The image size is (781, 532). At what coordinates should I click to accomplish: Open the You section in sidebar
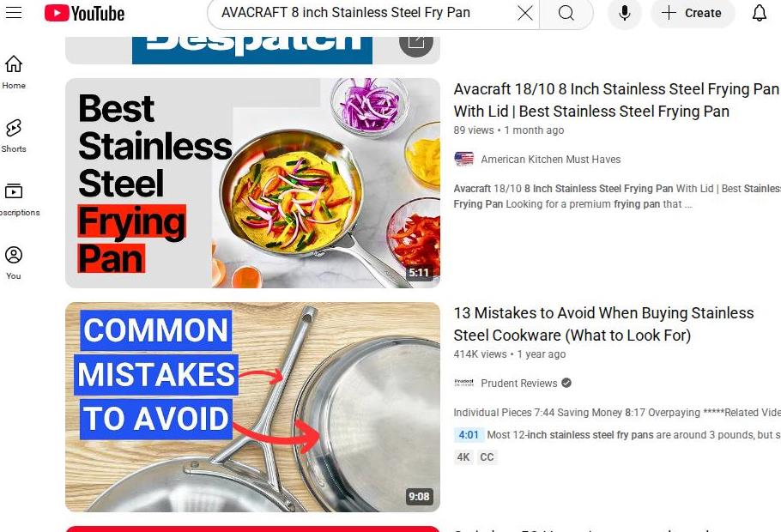point(14,263)
